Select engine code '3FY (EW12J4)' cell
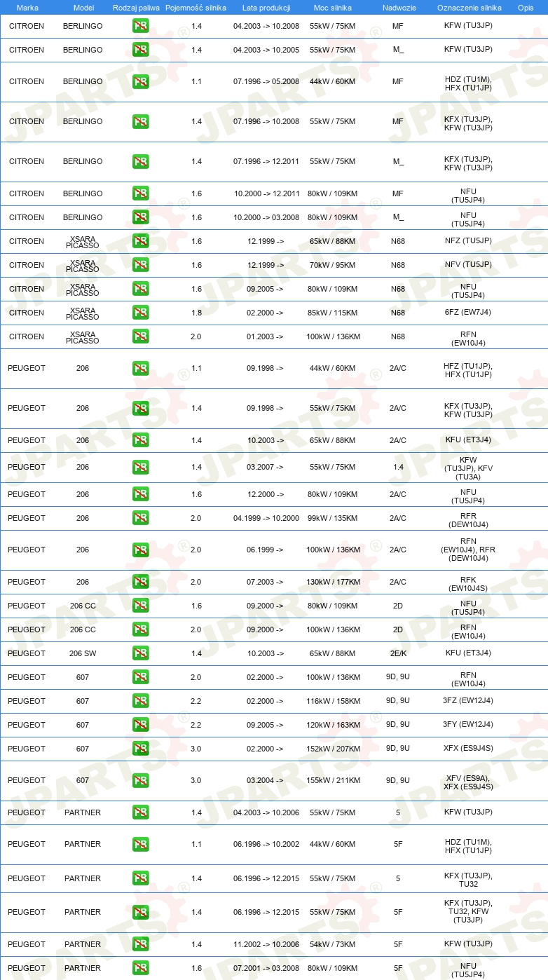Image resolution: width=548 pixels, height=980 pixels. coord(468,725)
